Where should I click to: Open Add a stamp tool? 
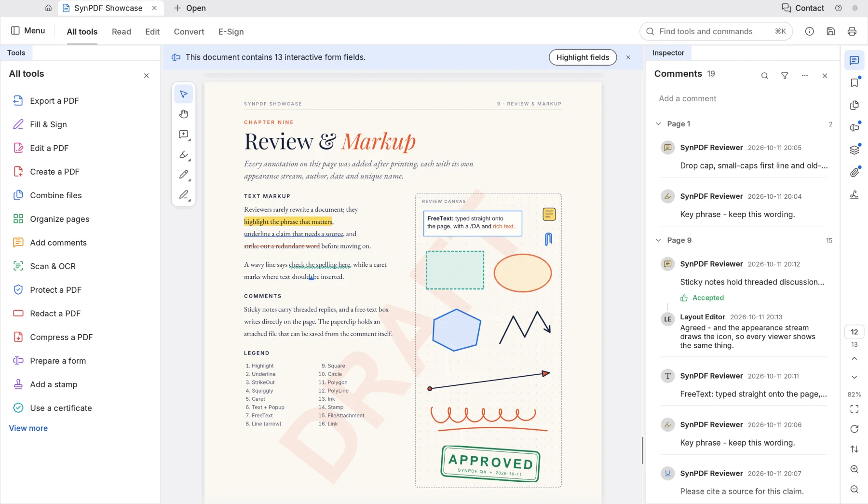(x=81, y=384)
